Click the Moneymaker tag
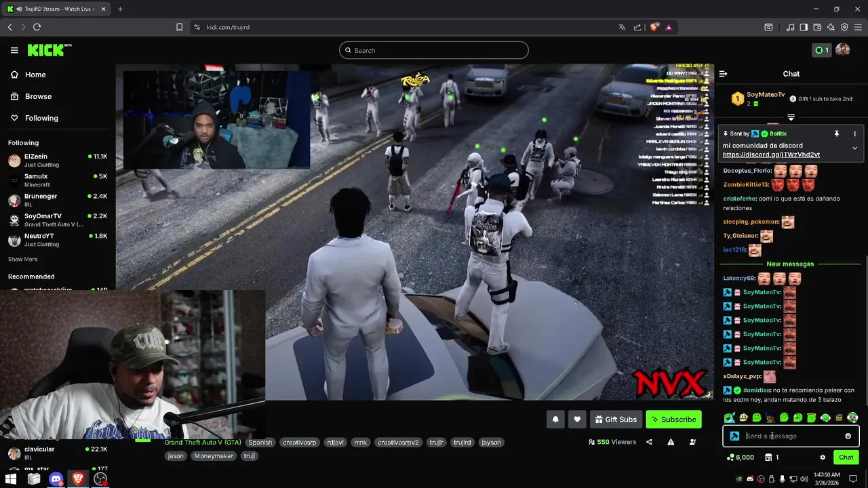The width and height of the screenshot is (868, 488). (214, 456)
